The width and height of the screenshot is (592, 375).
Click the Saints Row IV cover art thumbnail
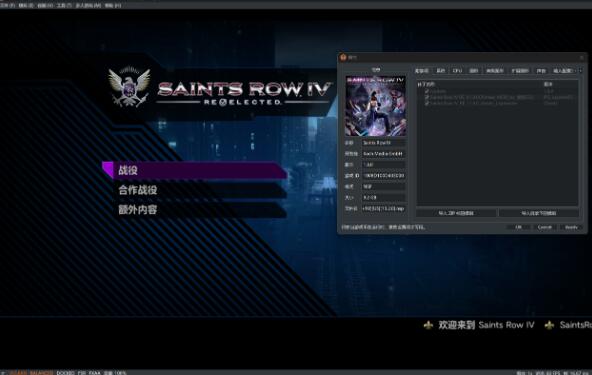coord(376,106)
